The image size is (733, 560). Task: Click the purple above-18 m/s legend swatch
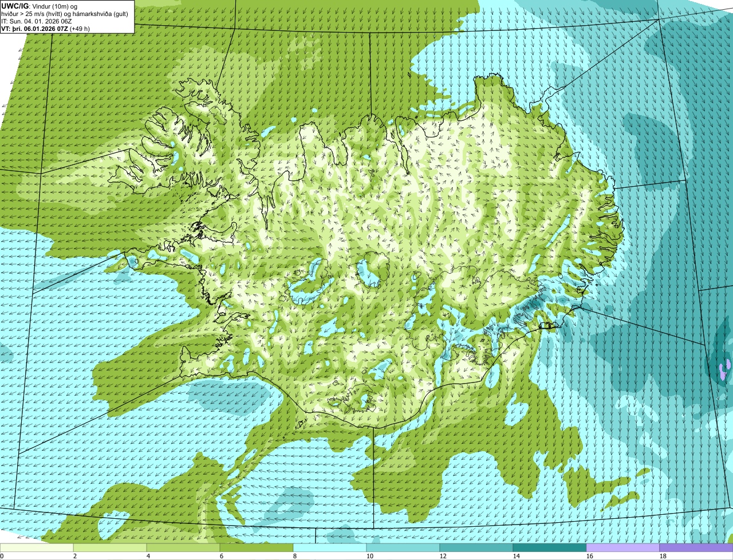tap(696, 547)
